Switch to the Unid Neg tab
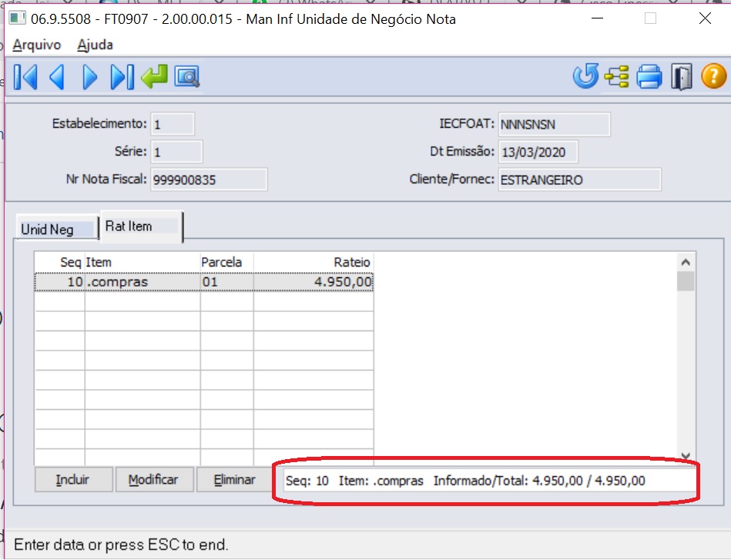 57,229
